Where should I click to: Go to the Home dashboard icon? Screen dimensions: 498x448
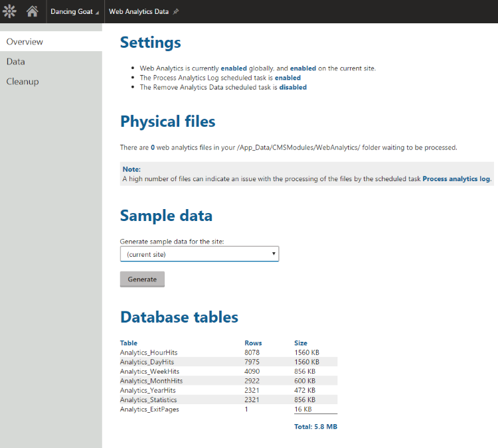click(x=32, y=11)
